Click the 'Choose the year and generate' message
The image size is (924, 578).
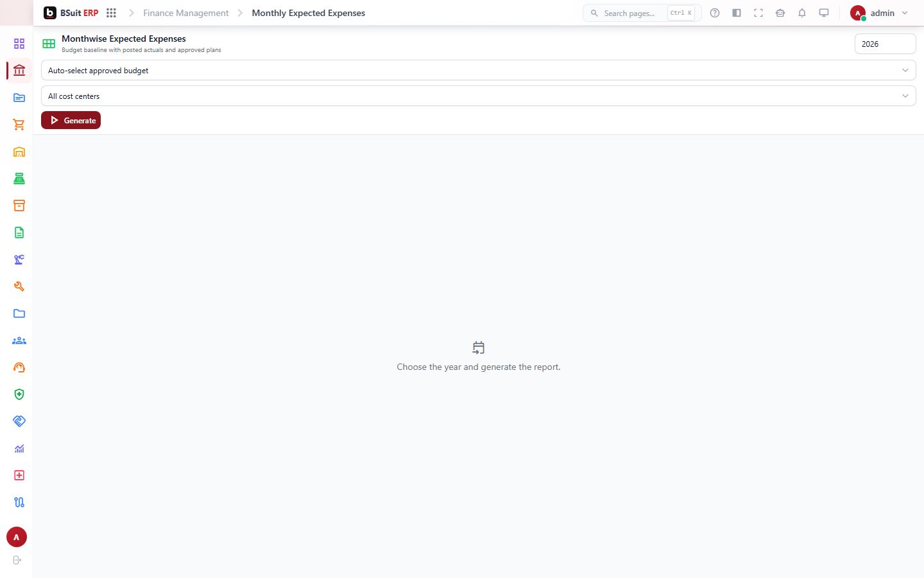pyautogui.click(x=479, y=367)
